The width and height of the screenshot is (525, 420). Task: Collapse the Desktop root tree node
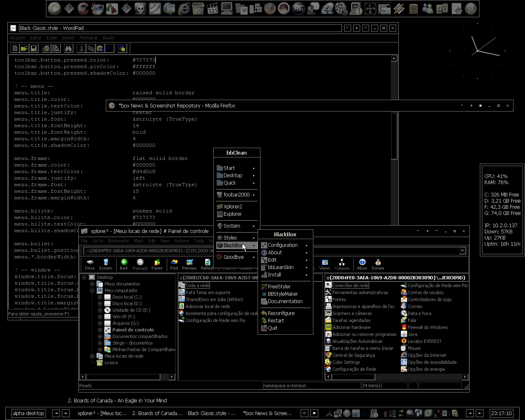[x=84, y=277]
